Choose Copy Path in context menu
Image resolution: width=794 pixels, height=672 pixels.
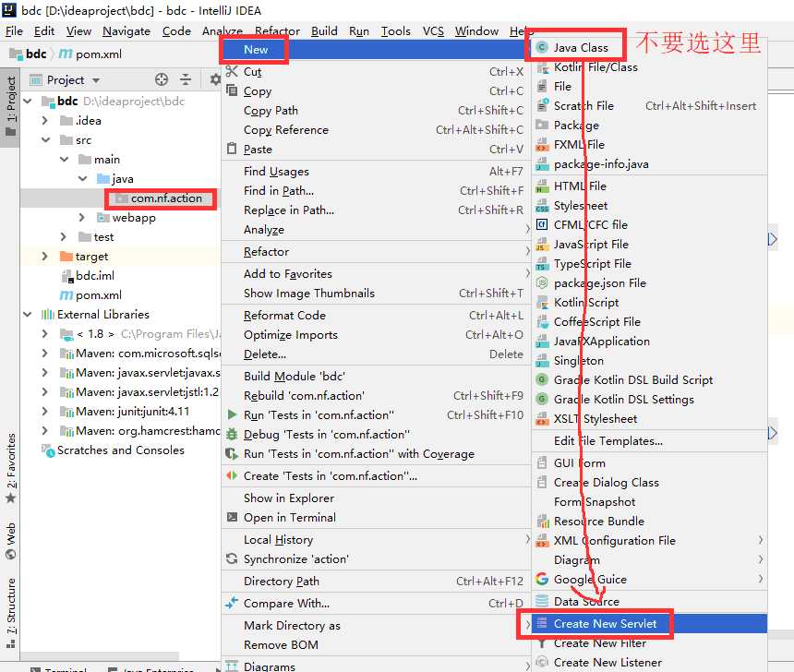click(375, 110)
